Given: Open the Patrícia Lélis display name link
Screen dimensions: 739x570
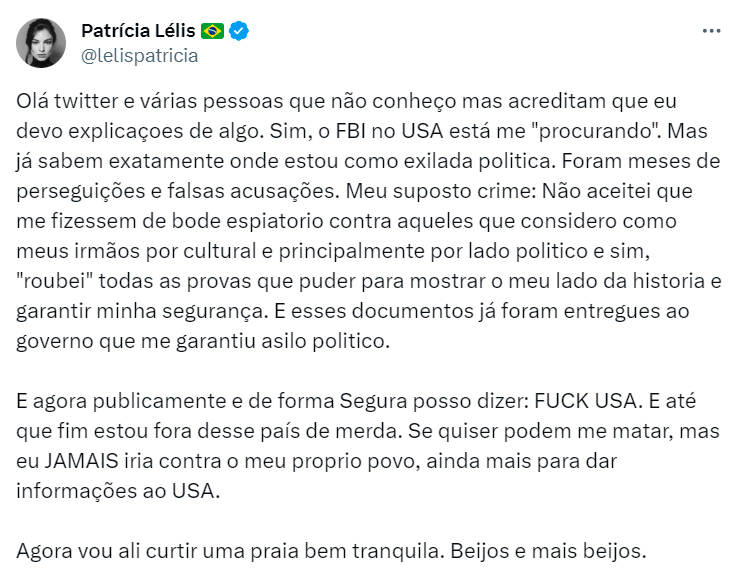Looking at the screenshot, I should click(138, 31).
